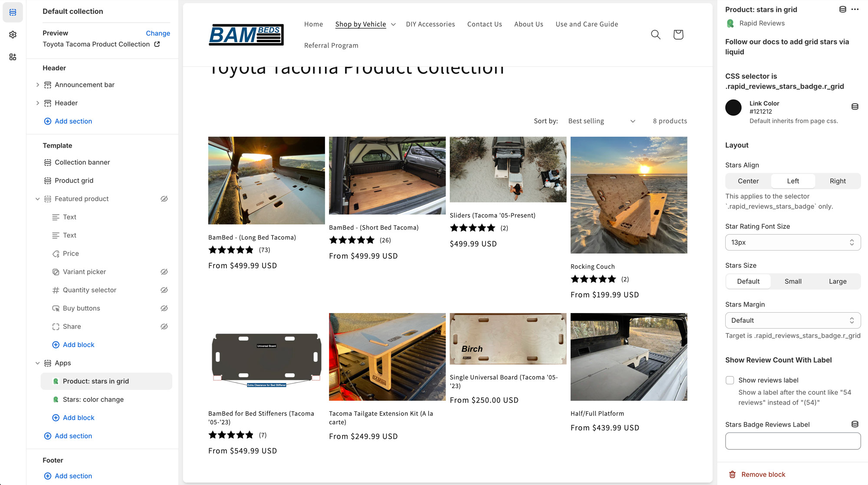Open the Shop by Vehicle menu
Screen dimensions: 868x485
[364, 24]
